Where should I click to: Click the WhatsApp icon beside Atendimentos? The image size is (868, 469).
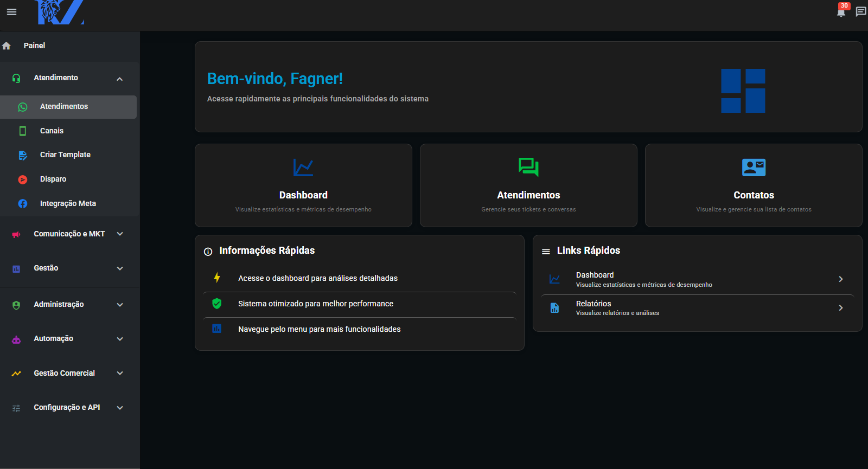(23, 107)
